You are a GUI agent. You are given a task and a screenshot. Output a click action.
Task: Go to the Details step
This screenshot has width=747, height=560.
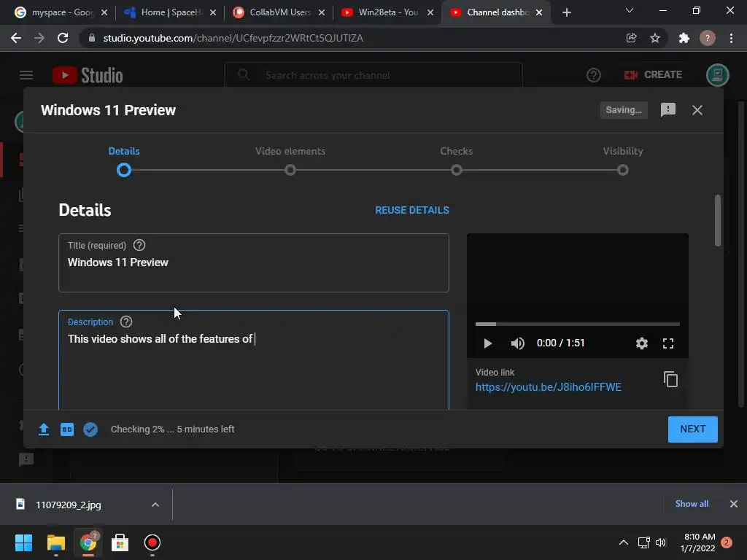(x=124, y=162)
